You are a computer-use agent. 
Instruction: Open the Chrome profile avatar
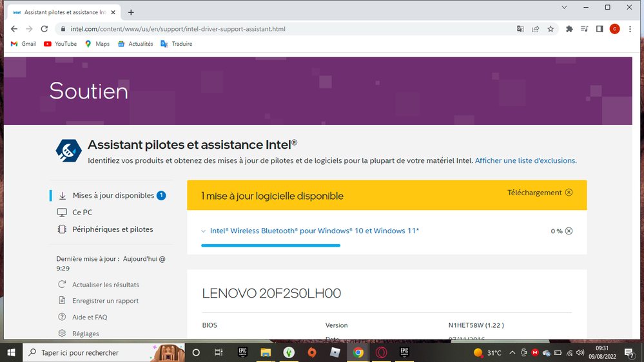615,29
